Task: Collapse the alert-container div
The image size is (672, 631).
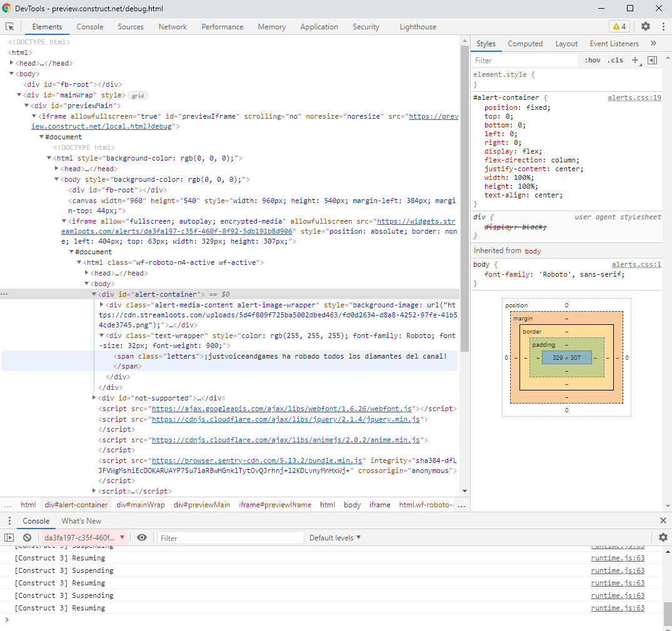Action: [94, 294]
